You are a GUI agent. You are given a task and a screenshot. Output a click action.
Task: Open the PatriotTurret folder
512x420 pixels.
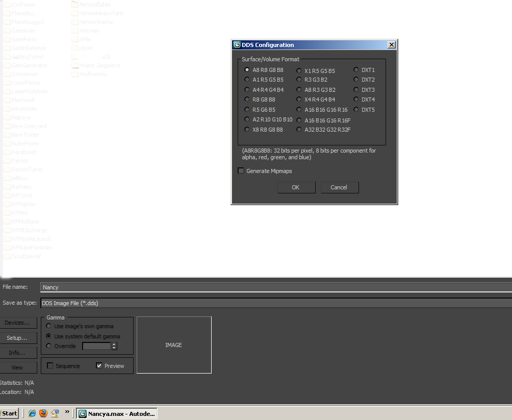pos(23,169)
